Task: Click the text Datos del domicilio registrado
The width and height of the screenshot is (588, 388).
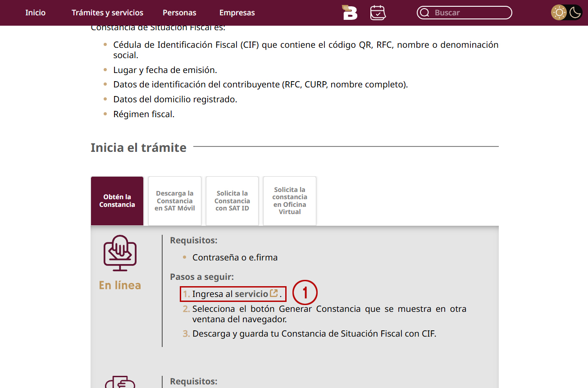Action: [x=175, y=100]
